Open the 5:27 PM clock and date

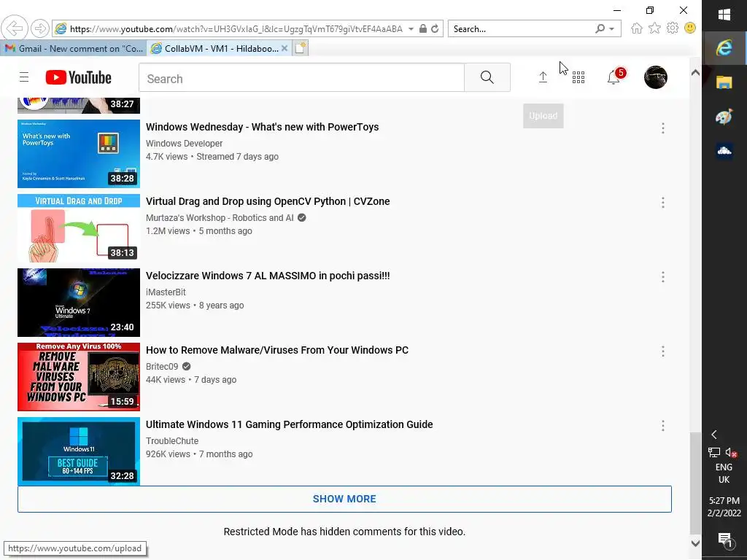pyautogui.click(x=724, y=507)
